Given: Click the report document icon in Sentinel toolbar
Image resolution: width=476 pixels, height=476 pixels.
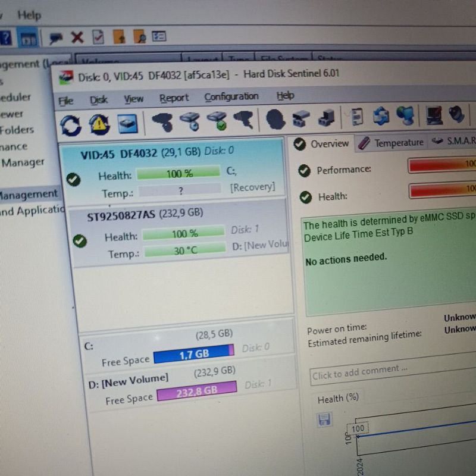Looking at the screenshot, I should coord(357,117).
